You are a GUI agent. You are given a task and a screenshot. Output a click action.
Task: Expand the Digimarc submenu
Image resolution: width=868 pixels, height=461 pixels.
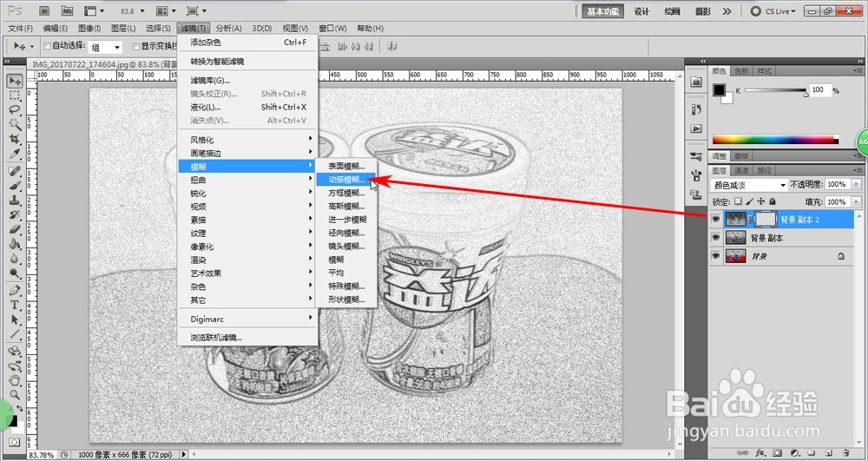[x=248, y=319]
